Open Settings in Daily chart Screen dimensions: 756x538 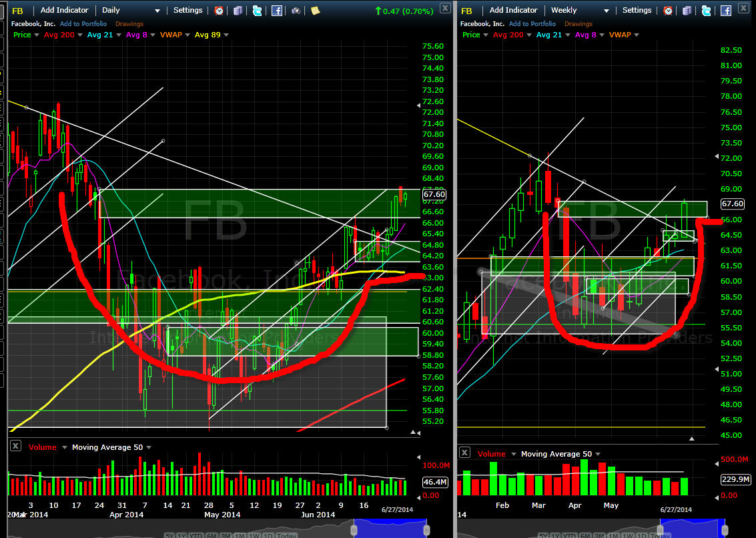click(187, 10)
